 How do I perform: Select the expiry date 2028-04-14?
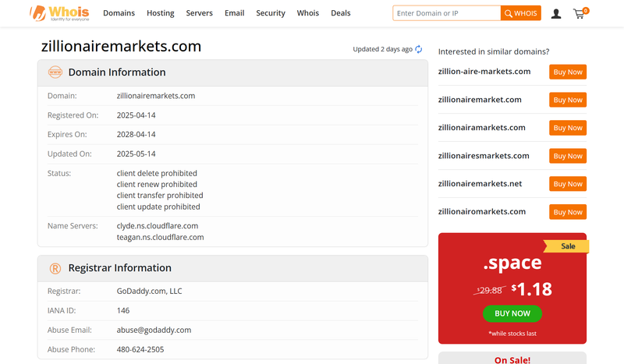pyautogui.click(x=136, y=135)
